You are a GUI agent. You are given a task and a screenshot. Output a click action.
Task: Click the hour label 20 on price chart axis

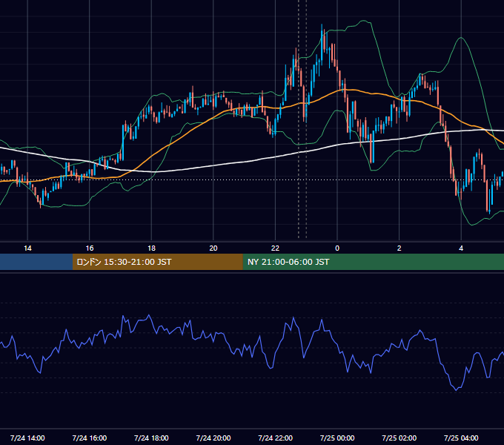point(213,248)
